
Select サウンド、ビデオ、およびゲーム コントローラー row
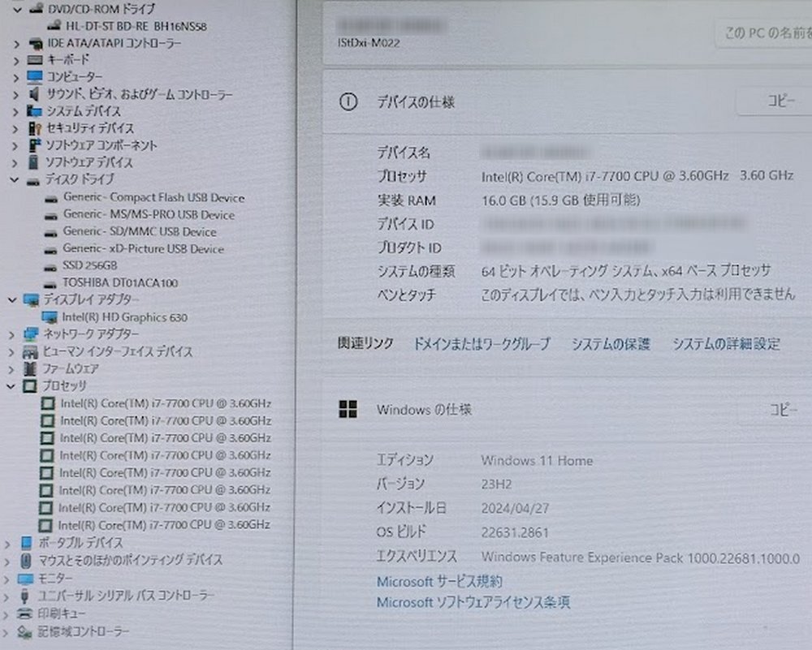(x=140, y=95)
